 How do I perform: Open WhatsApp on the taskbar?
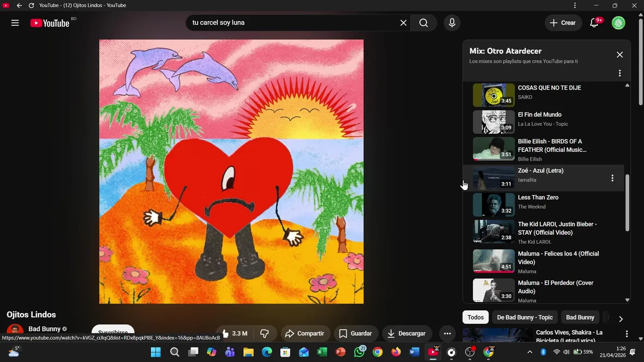click(359, 352)
